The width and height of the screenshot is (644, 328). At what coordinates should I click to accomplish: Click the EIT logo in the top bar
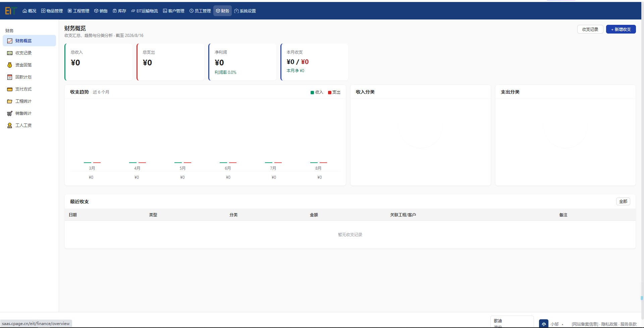click(10, 11)
